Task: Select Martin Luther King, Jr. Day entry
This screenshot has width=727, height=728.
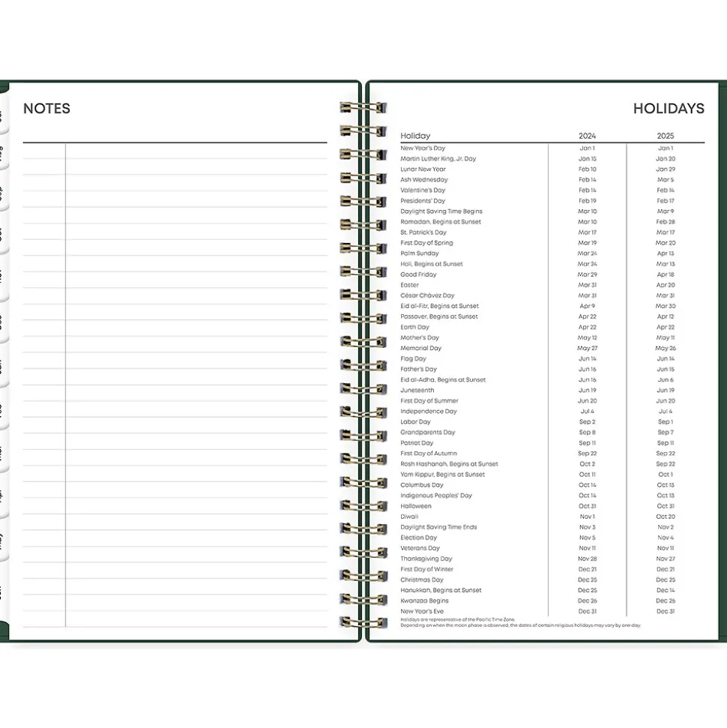Action: 438,159
